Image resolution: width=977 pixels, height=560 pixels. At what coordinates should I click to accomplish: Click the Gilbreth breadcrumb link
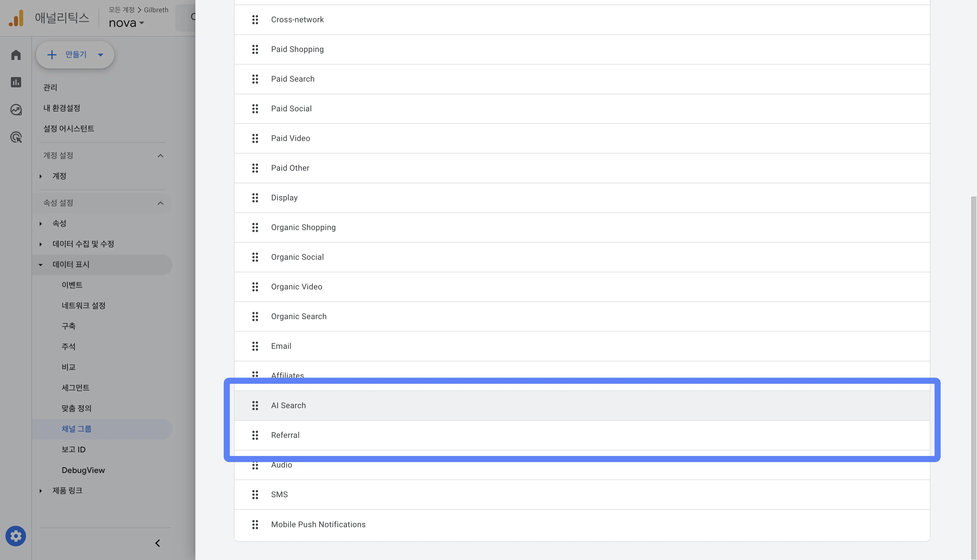tap(156, 10)
